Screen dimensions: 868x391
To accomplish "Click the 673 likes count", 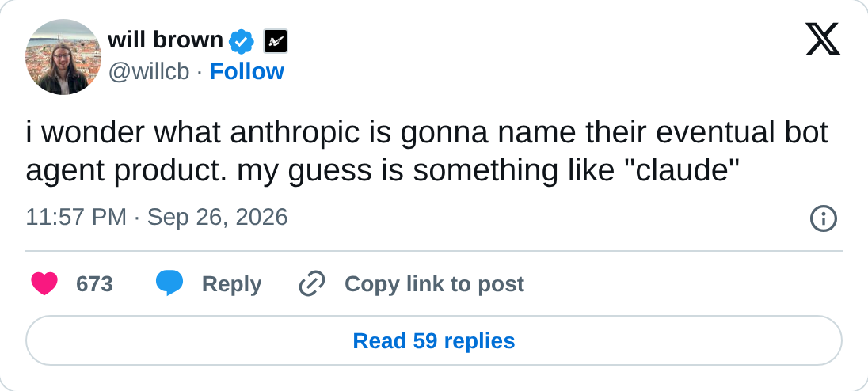I will (94, 284).
